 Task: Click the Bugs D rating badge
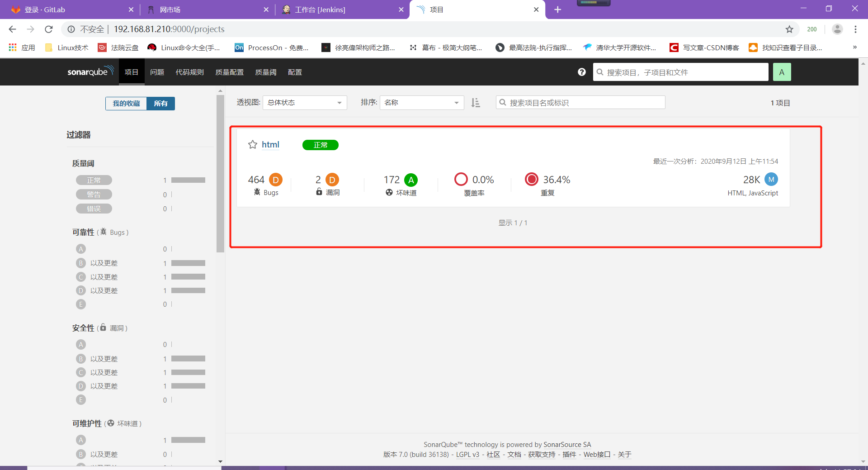pyautogui.click(x=276, y=180)
